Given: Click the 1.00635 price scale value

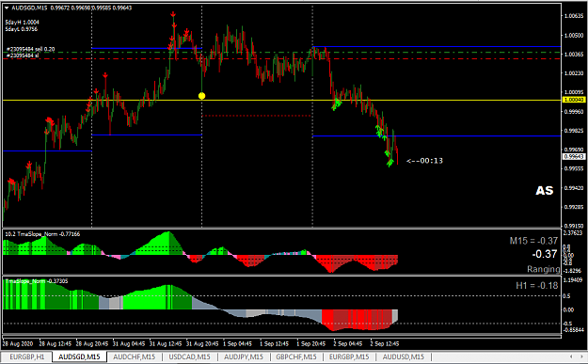Looking at the screenshot, I should tap(574, 16).
